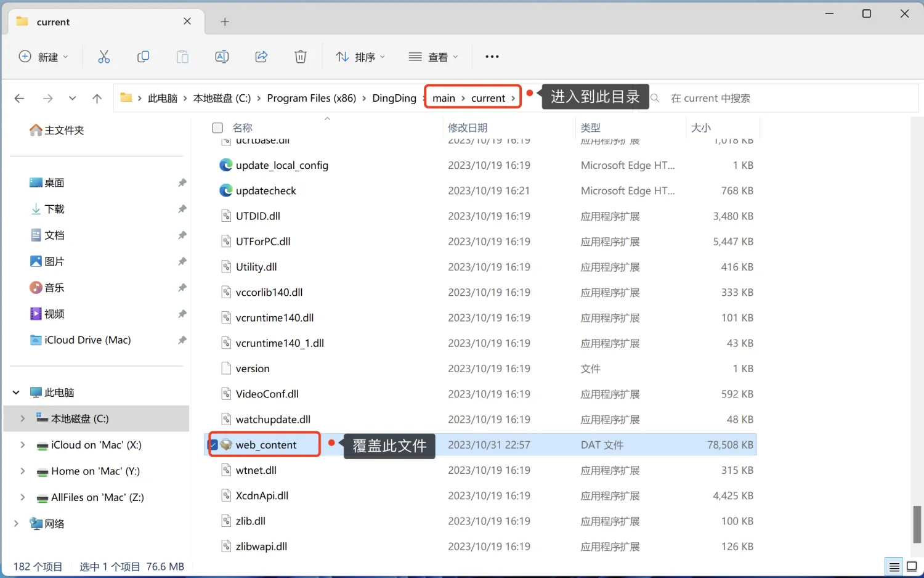The image size is (924, 578).
Task: Expand Home on 'Mac' (Y:) chevron
Action: pos(23,471)
